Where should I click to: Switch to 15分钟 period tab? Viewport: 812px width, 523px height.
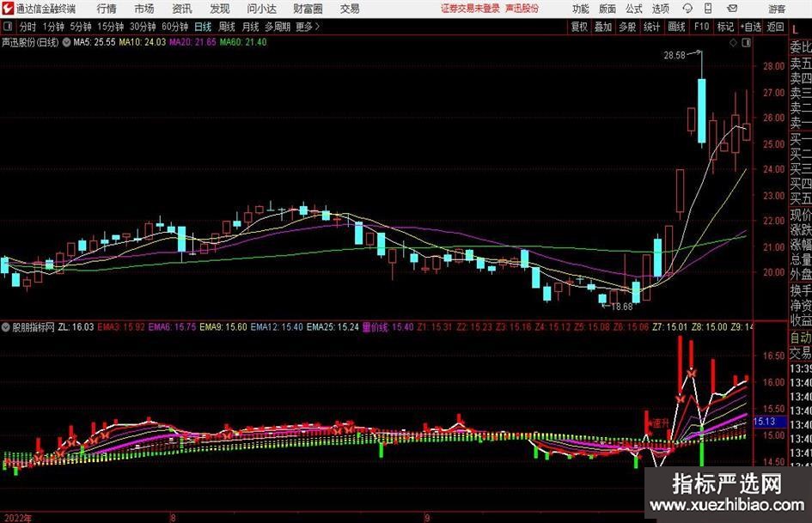click(x=110, y=27)
